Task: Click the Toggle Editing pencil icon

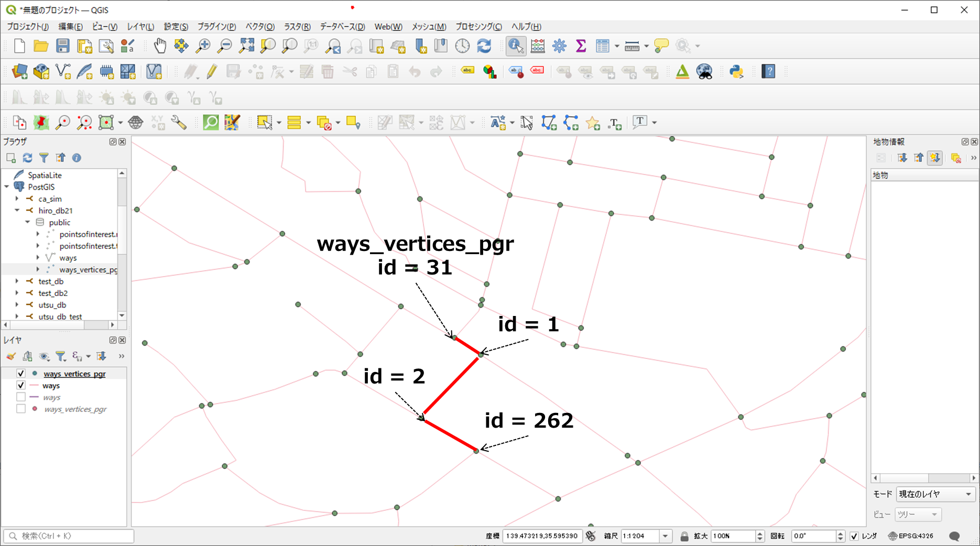Action: [x=212, y=71]
